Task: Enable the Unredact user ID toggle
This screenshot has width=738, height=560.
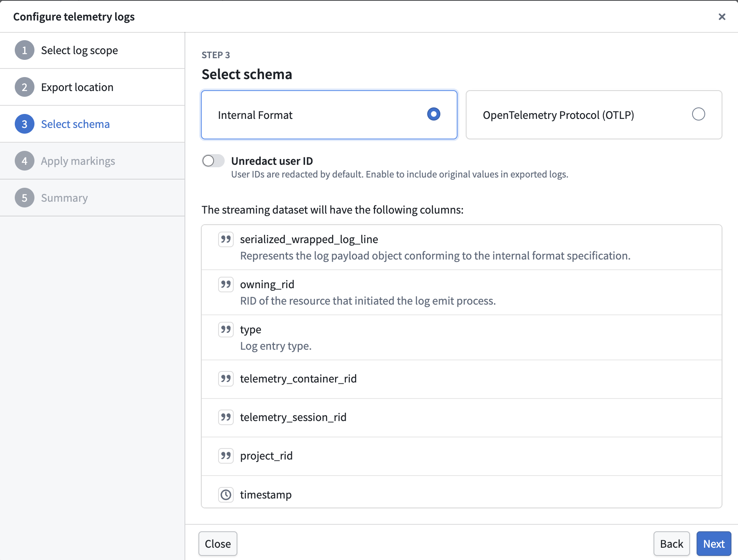Action: point(213,161)
